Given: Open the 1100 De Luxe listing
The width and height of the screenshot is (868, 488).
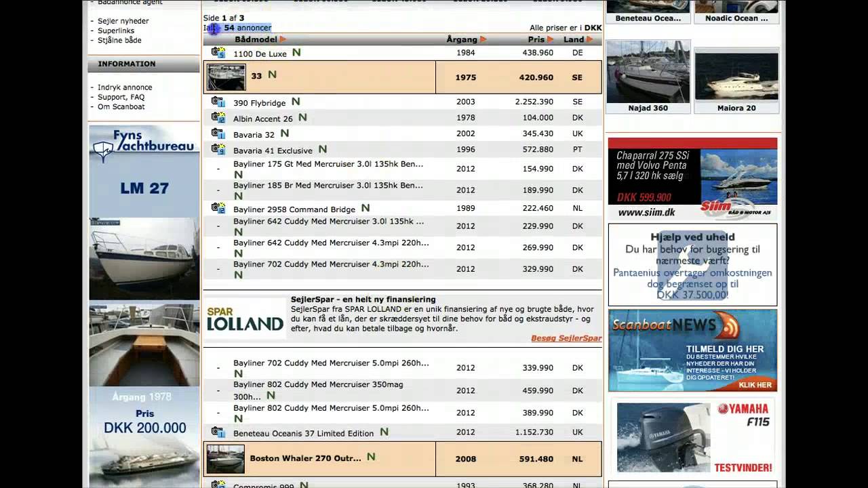Looking at the screenshot, I should (260, 54).
